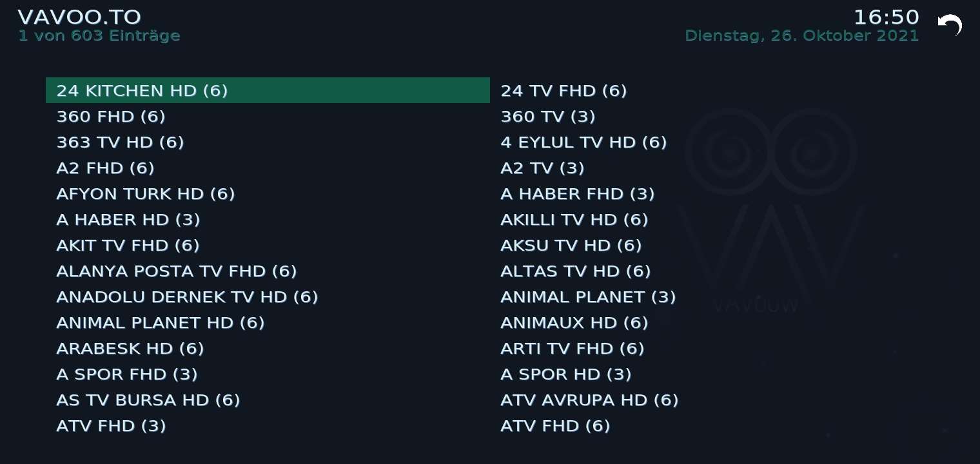Open ALANYA POSTA TV FHD (6)
The height and width of the screenshot is (464, 980).
point(177,271)
